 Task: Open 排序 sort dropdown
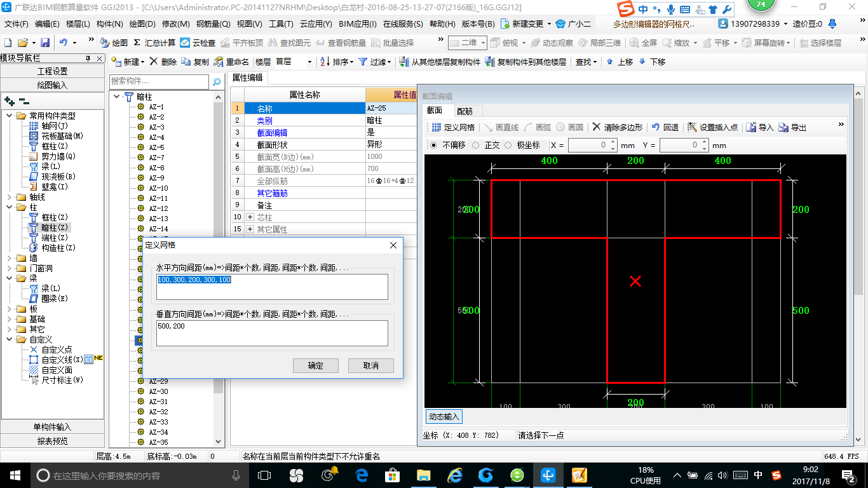click(337, 62)
